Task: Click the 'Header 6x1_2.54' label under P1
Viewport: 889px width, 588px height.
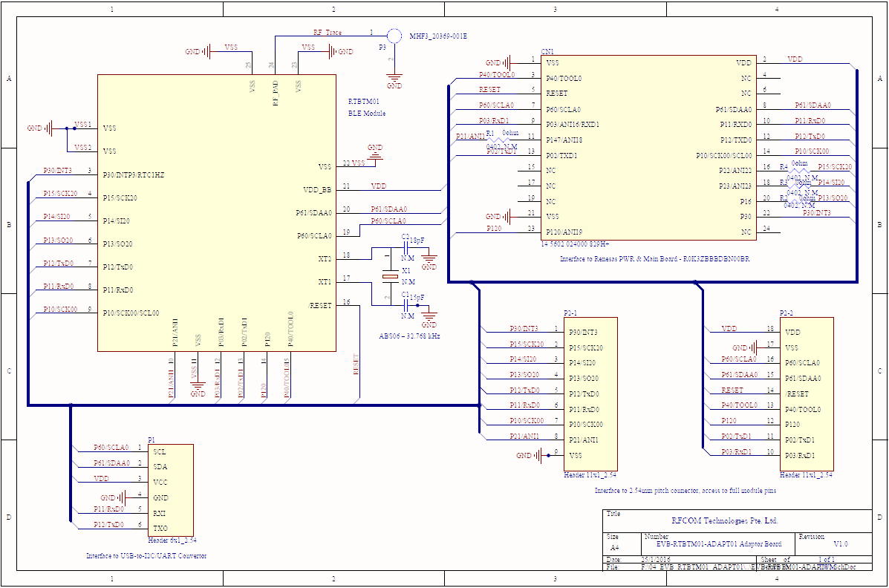Action: coord(172,540)
